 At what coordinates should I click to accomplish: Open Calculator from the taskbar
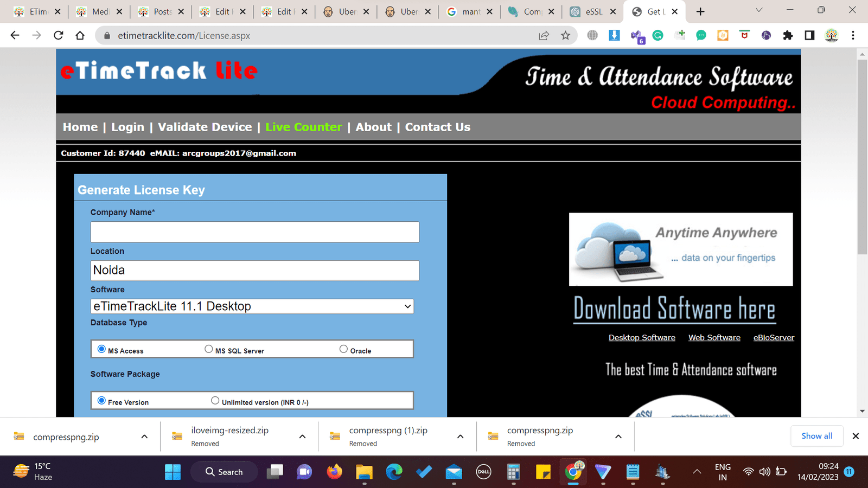click(x=513, y=472)
